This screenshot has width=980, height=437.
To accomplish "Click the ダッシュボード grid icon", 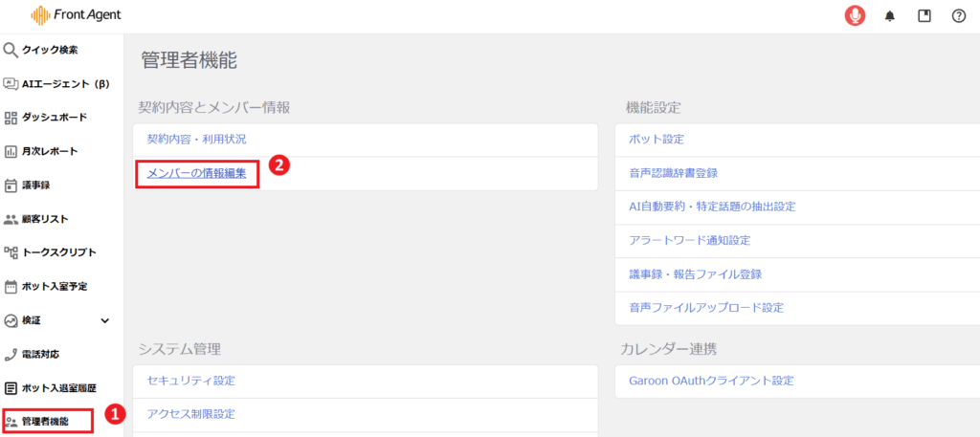I will pyautogui.click(x=11, y=118).
